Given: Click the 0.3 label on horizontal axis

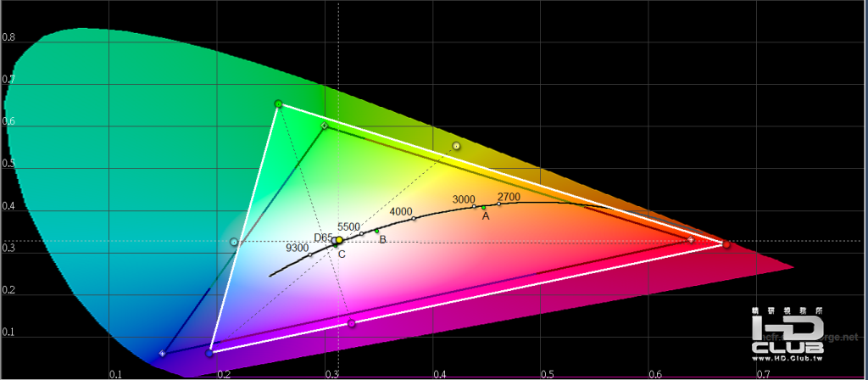Looking at the screenshot, I should point(331,375).
